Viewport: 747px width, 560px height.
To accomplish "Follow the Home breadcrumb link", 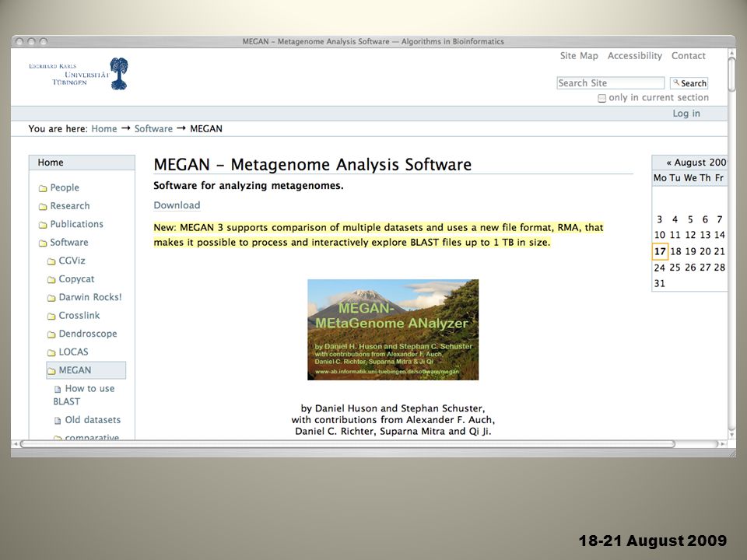I will (x=103, y=128).
